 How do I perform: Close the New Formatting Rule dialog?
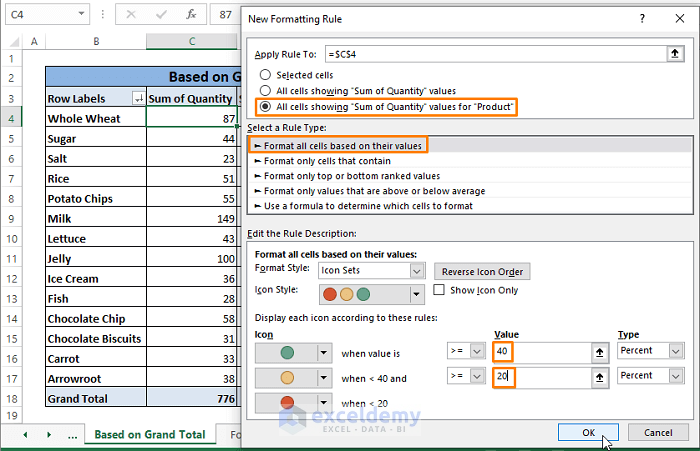[x=679, y=19]
